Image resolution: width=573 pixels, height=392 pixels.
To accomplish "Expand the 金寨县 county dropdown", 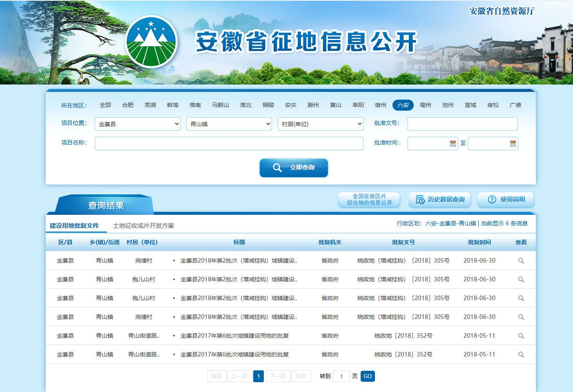I will pyautogui.click(x=138, y=124).
